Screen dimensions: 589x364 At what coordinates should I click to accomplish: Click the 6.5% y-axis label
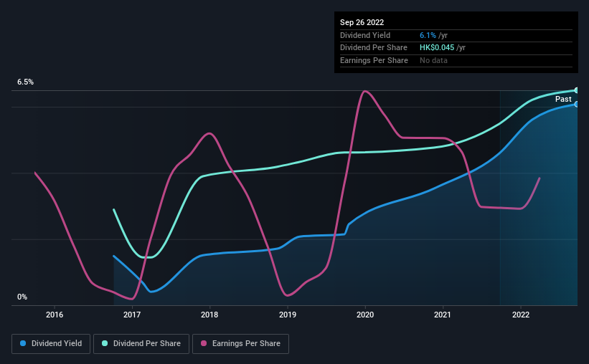[x=26, y=82]
